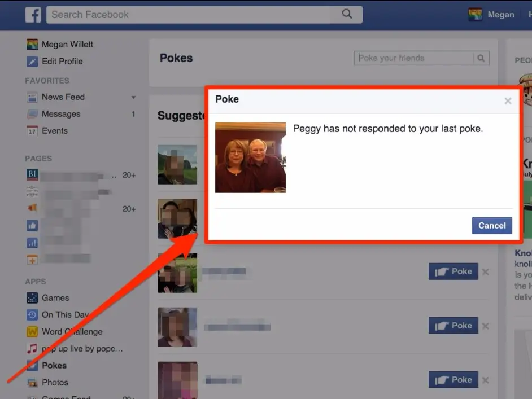Click the megaphone page icon
The image size is (532, 399).
[x=32, y=208]
